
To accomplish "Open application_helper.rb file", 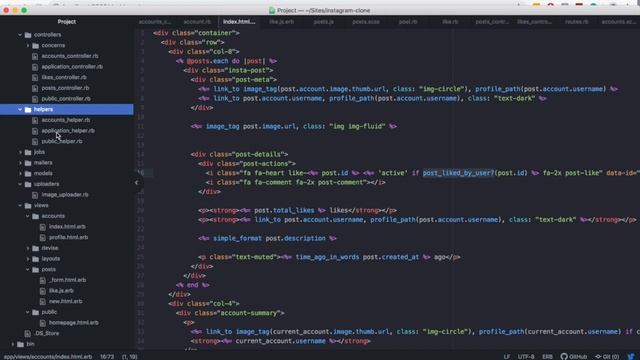I will tap(68, 131).
